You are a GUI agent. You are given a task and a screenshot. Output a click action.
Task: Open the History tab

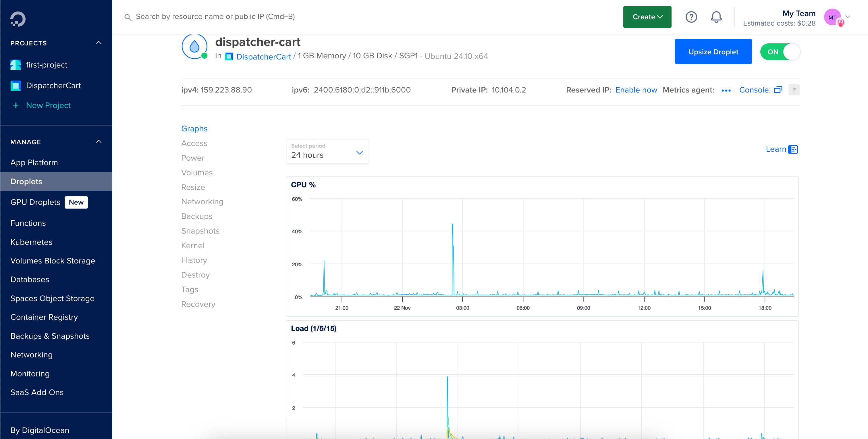(194, 260)
